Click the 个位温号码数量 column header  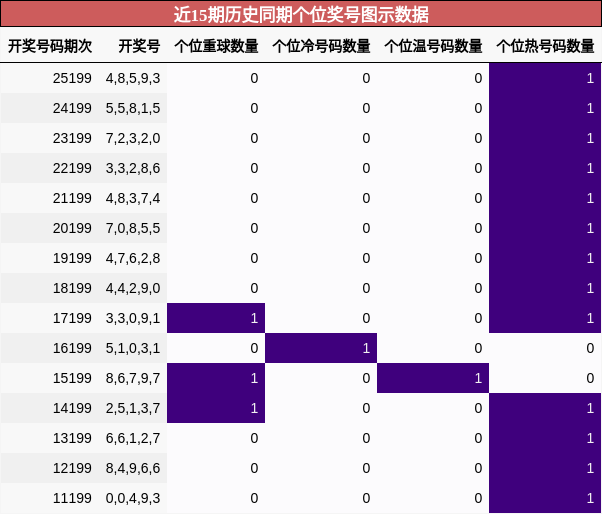tap(433, 46)
